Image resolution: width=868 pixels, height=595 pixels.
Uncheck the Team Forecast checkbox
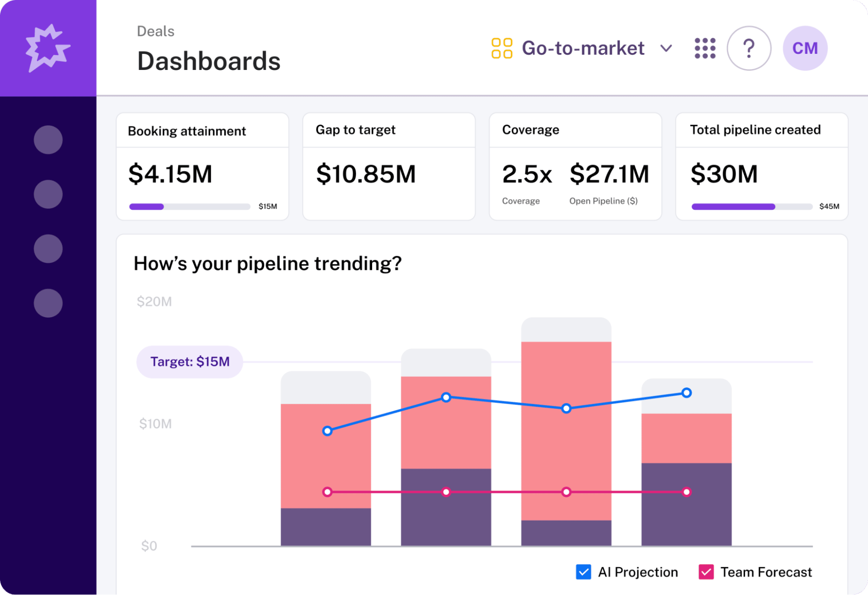coord(706,572)
